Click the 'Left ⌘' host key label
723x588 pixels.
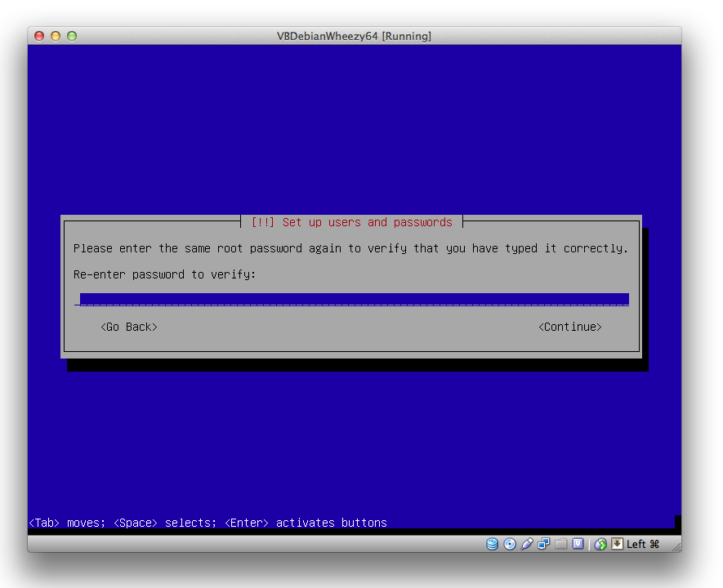coord(643,544)
